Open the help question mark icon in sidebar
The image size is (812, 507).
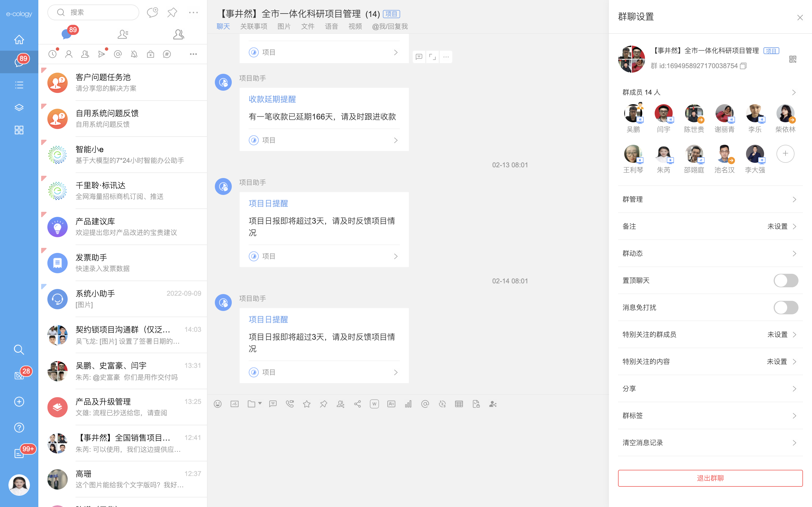19,428
